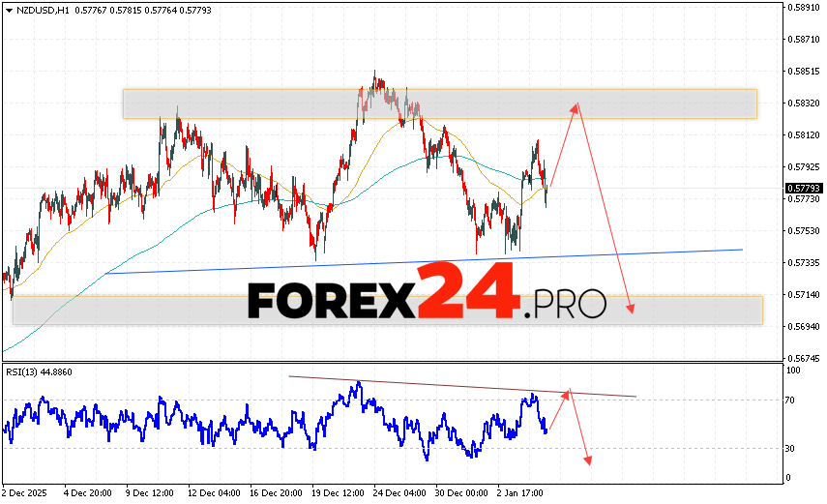Click the downward red arrowhead in support zone

coord(631,308)
